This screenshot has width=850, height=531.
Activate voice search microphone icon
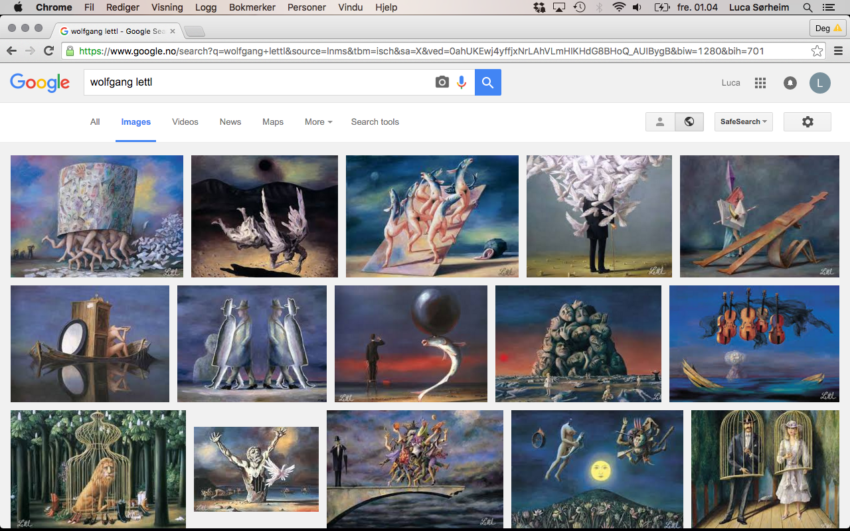[x=461, y=82]
